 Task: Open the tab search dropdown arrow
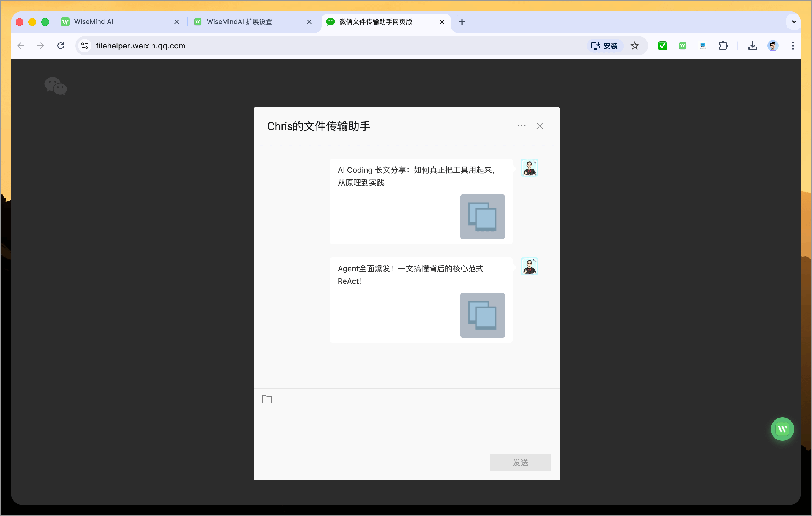(x=794, y=21)
